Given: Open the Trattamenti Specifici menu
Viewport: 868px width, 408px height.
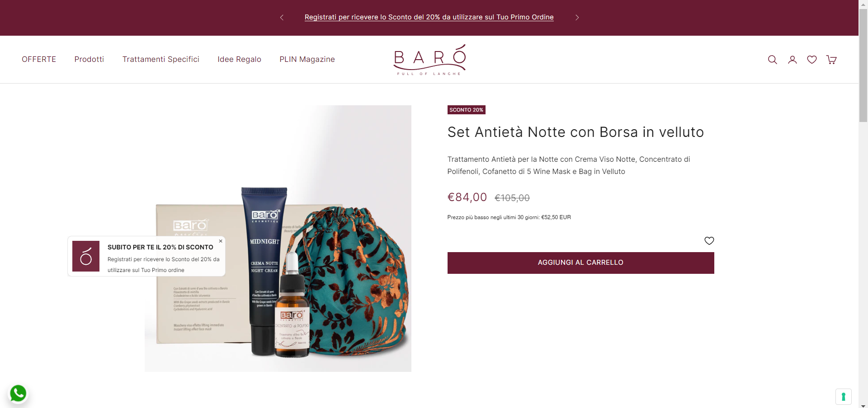Looking at the screenshot, I should click(x=161, y=59).
